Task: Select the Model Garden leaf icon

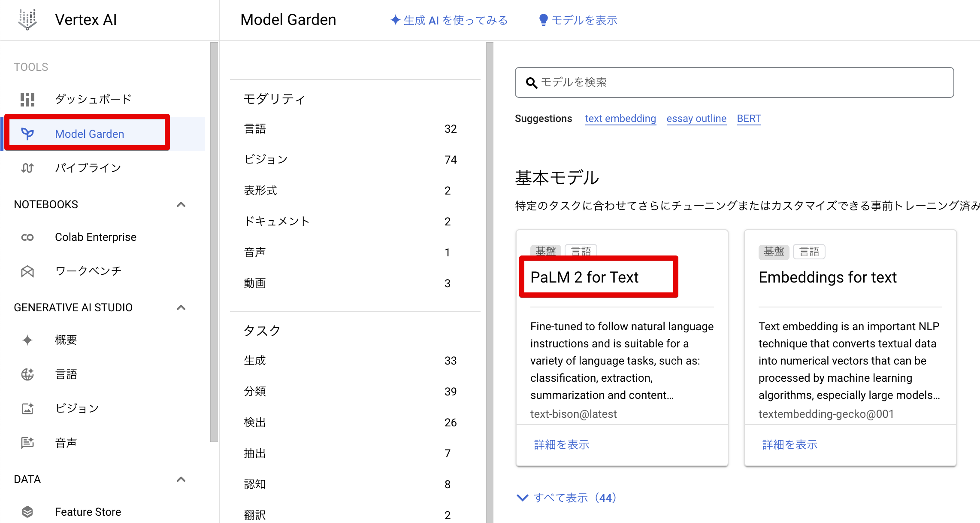Action: tap(27, 134)
